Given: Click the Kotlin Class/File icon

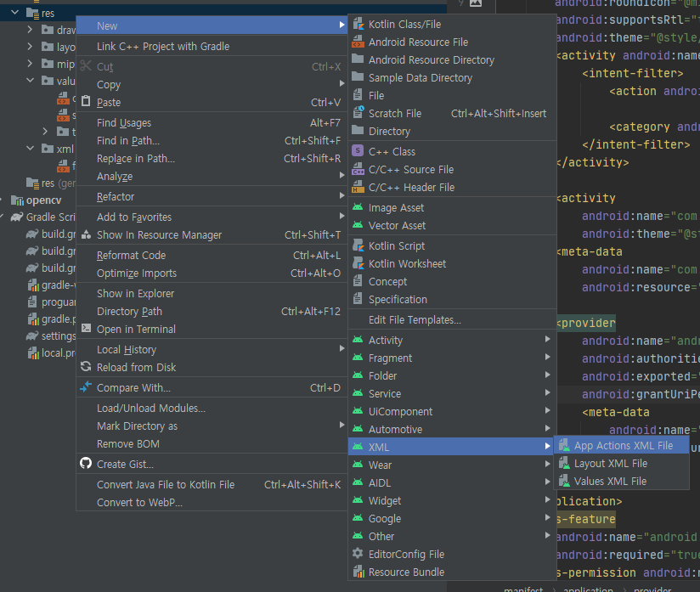Looking at the screenshot, I should (x=358, y=24).
